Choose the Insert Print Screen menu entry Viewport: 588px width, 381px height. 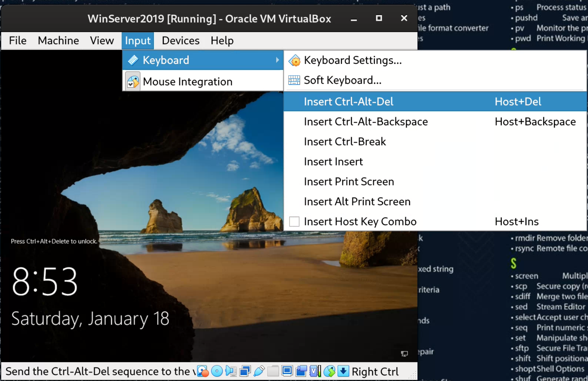click(349, 182)
